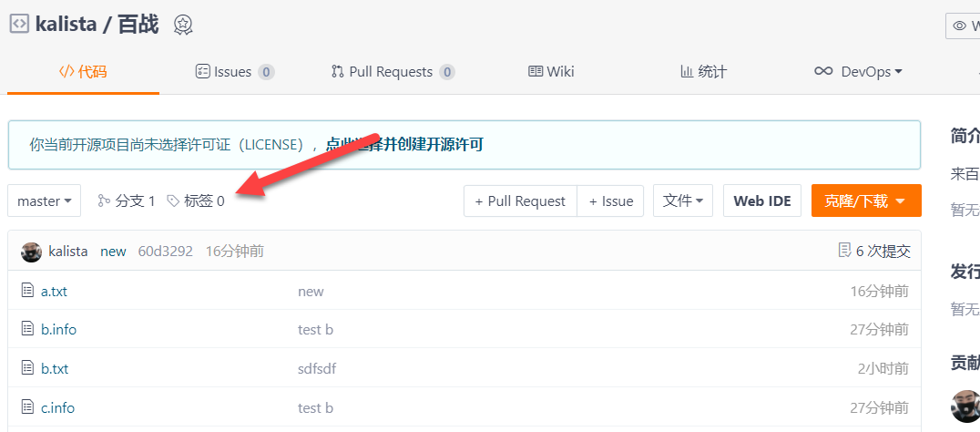Click the repository code icon beside kalista
The image size is (980, 432).
19,25
